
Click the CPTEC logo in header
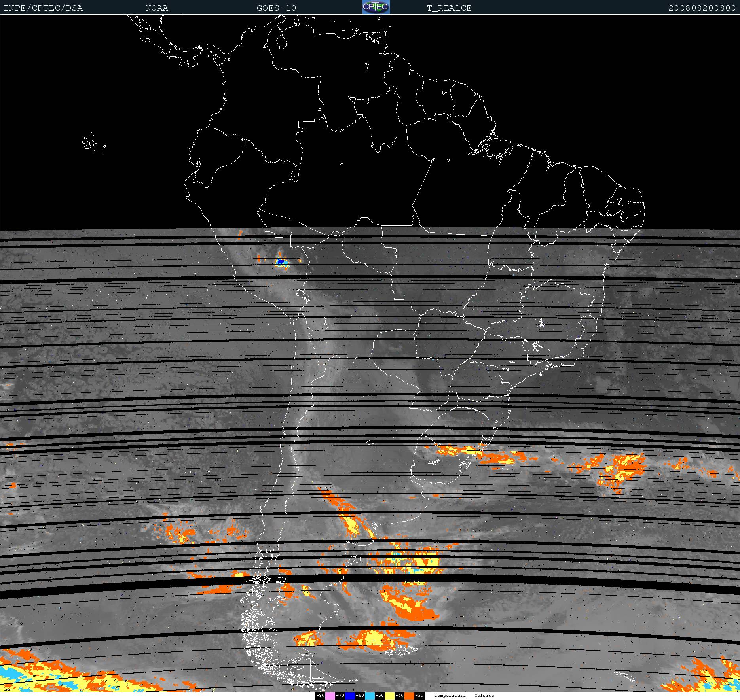point(376,7)
